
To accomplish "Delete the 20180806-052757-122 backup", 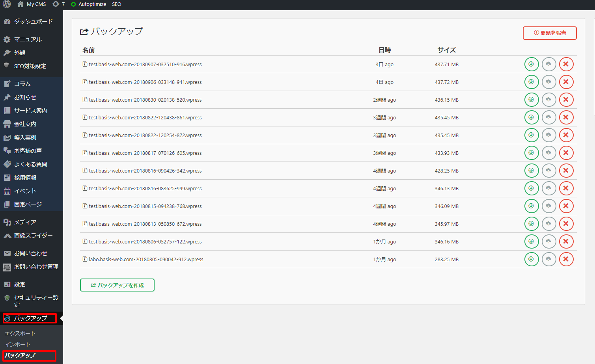I will coord(566,241).
